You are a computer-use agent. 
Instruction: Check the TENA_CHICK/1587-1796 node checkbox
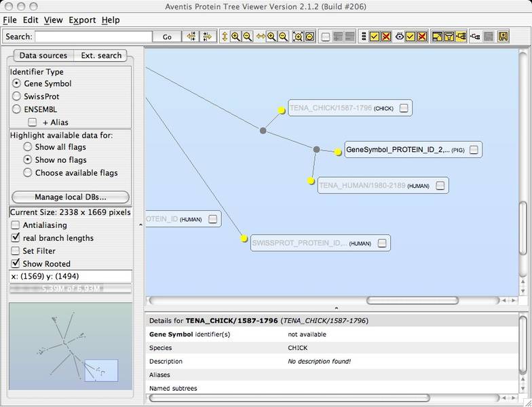point(404,108)
